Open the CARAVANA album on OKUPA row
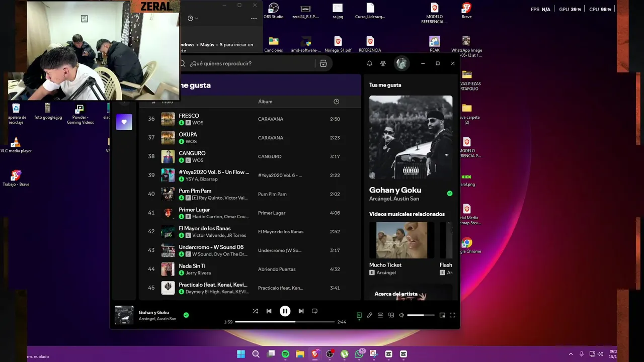 [271, 138]
